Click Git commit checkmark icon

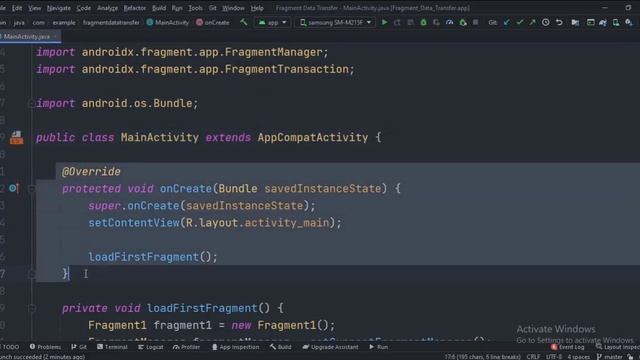(520, 22)
